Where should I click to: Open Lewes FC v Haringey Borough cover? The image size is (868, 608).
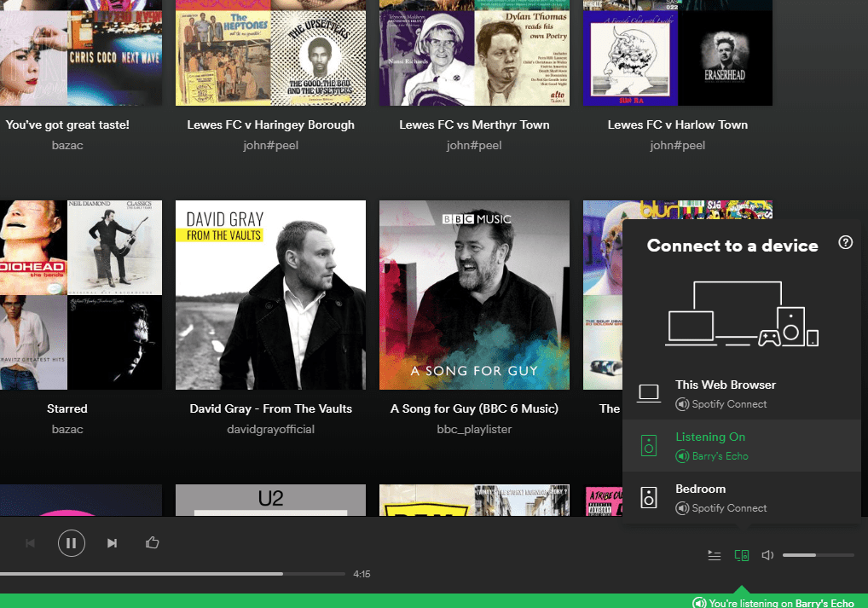270,53
